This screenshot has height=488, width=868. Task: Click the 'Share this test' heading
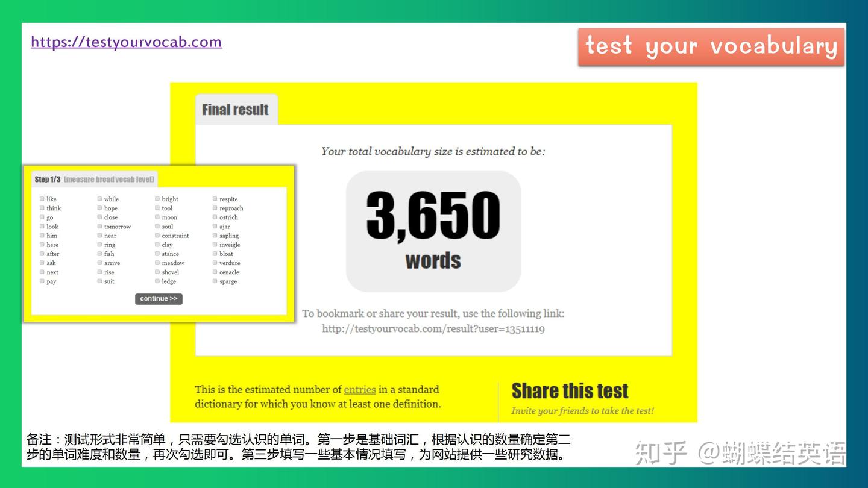coord(570,391)
